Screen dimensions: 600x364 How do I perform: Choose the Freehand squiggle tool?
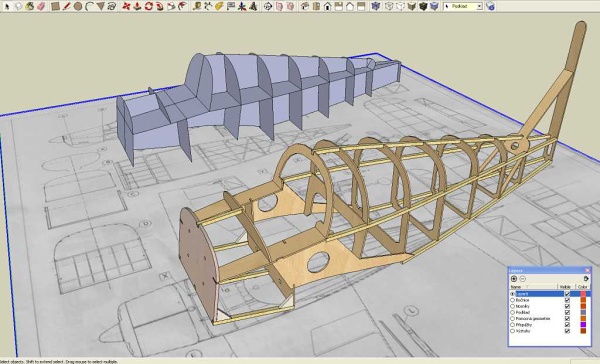coord(112,6)
